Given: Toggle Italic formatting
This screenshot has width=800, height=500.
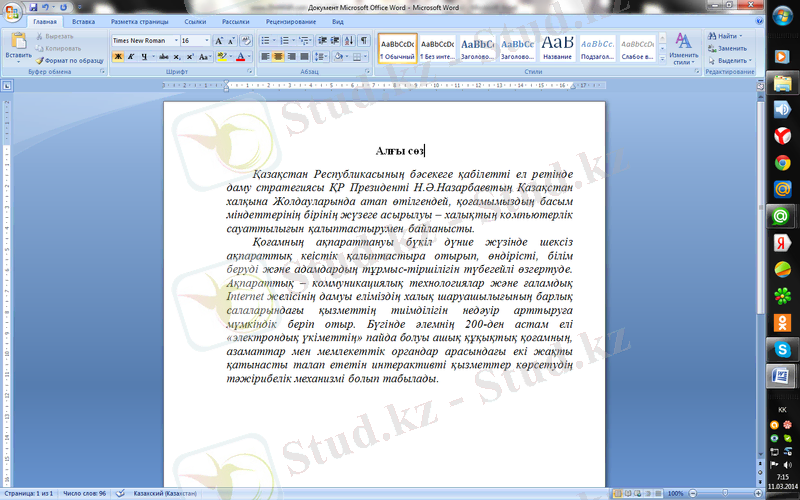Looking at the screenshot, I should tap(131, 57).
